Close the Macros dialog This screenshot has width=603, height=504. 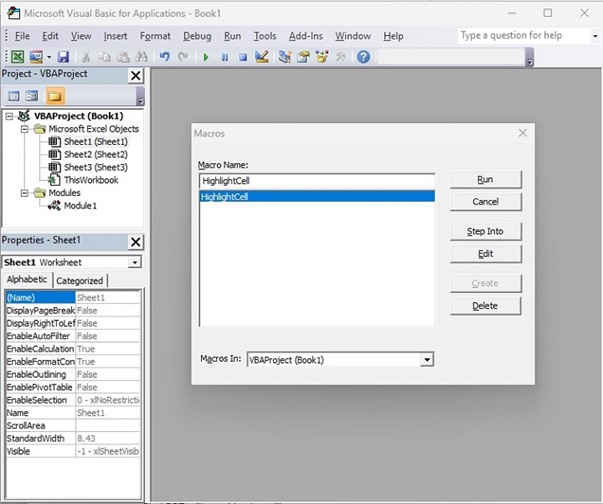click(x=523, y=133)
